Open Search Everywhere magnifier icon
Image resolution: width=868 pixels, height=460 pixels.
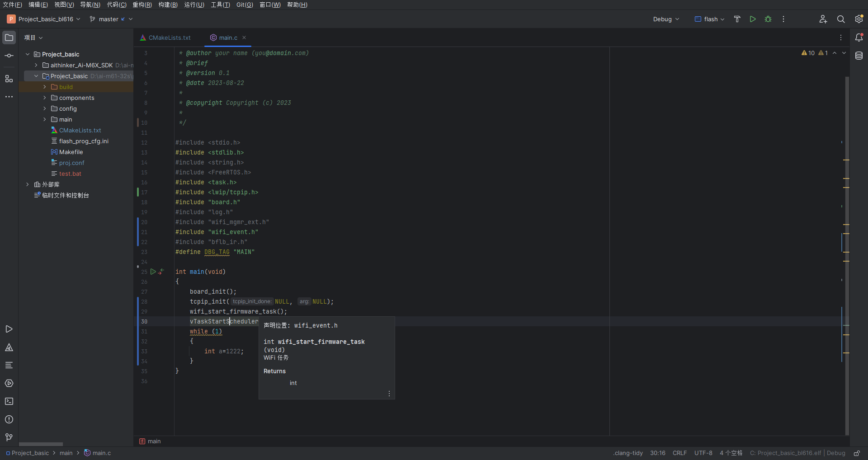click(841, 19)
